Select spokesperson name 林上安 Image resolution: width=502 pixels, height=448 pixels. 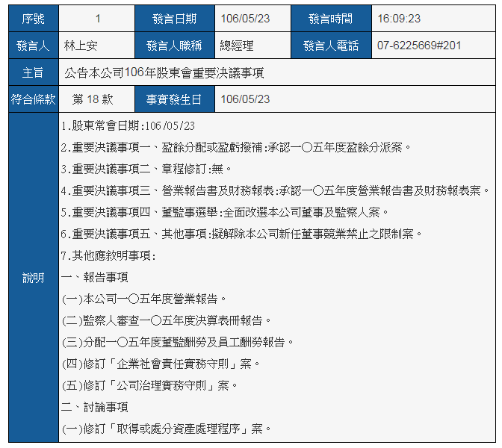click(x=81, y=46)
